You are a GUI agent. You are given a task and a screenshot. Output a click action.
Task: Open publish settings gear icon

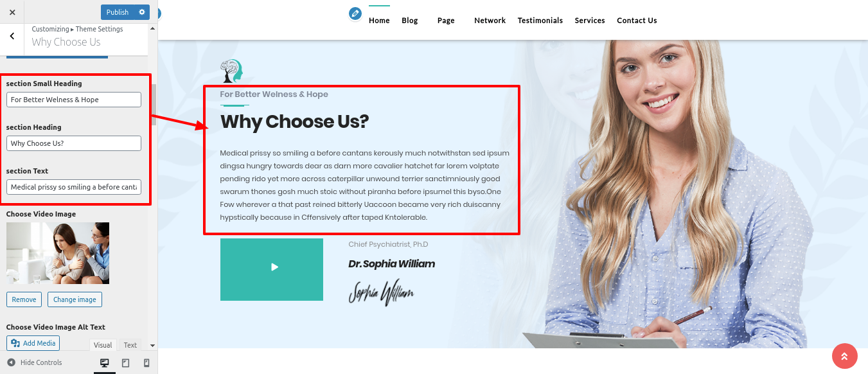(x=142, y=12)
